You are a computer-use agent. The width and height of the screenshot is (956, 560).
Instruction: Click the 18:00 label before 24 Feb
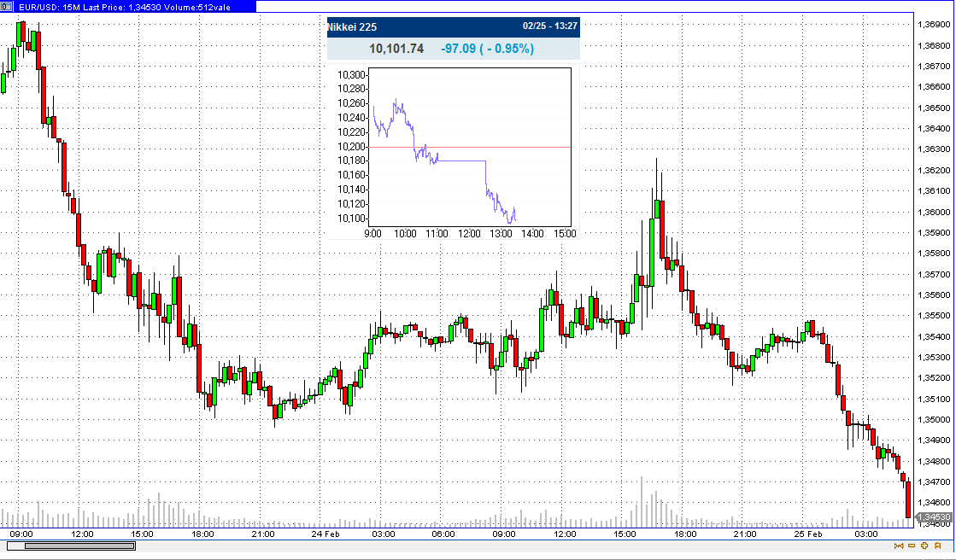tap(202, 534)
